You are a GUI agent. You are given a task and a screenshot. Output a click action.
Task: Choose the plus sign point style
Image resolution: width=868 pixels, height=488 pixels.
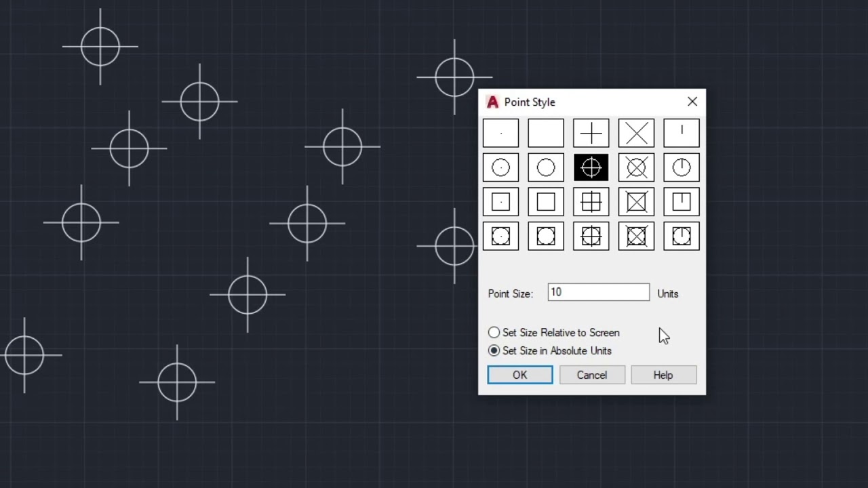click(x=591, y=133)
